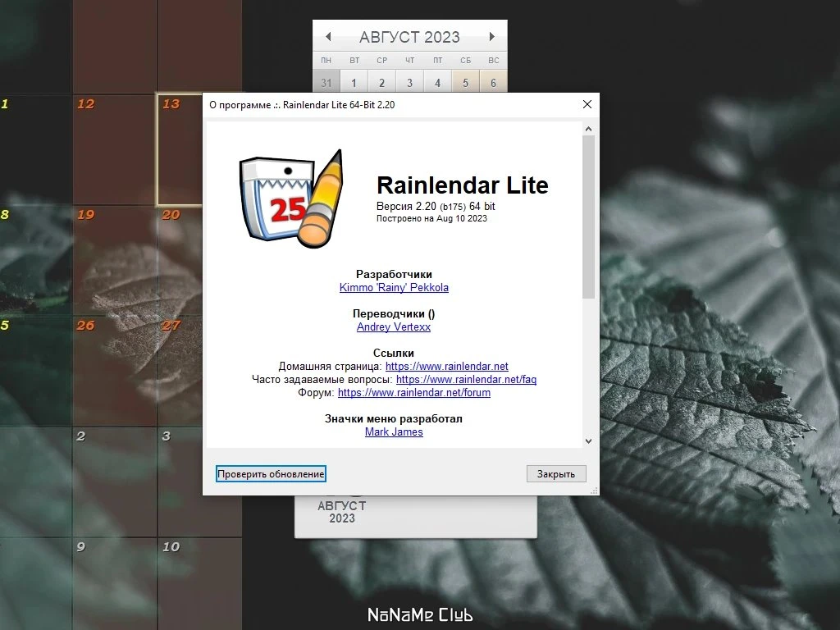Click the Rainlendar calendar logo image

pos(291,199)
